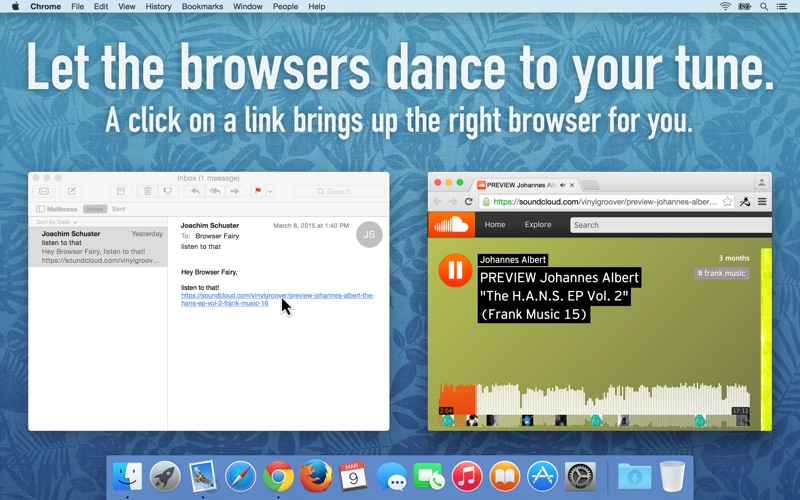Open new tab in Chrome
Image resolution: width=800 pixels, height=500 pixels.
(590, 185)
